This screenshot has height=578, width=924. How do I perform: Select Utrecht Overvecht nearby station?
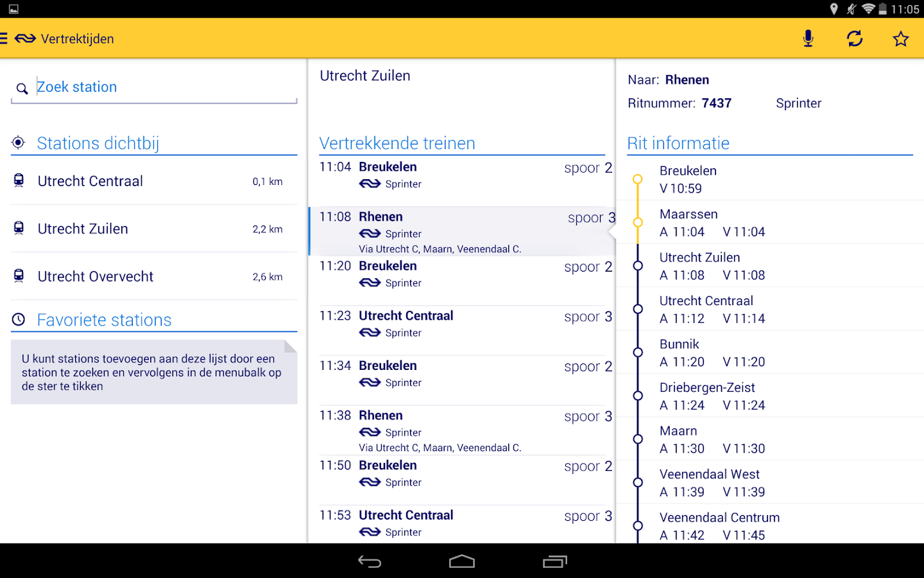154,276
